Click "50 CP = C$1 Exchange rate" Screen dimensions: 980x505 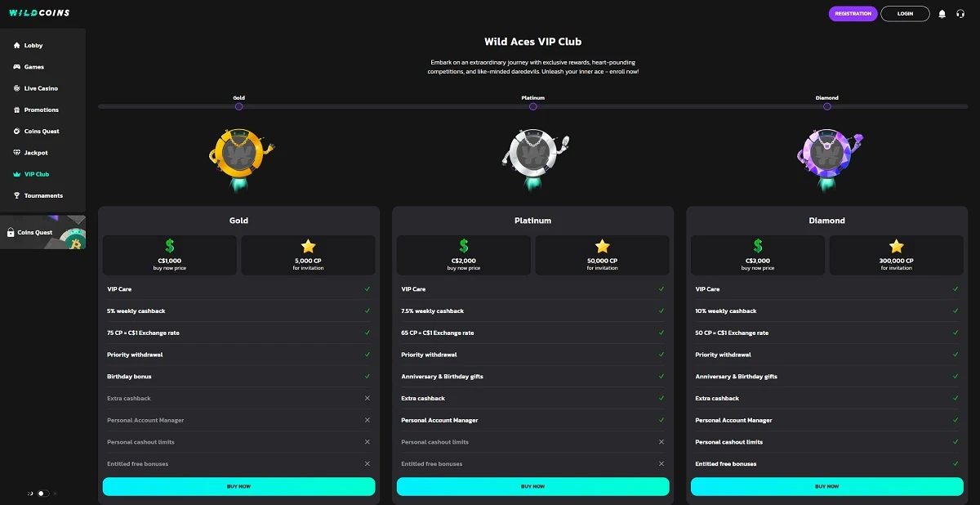point(732,333)
